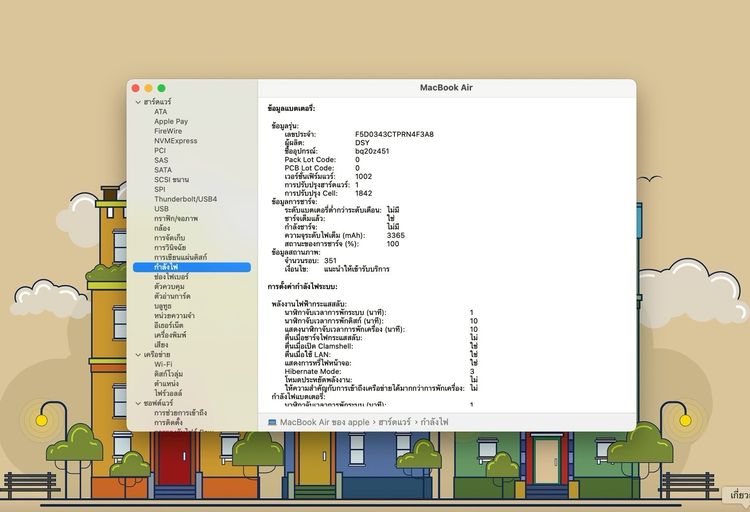Viewport: 750px width, 512px height.
Task: Click the battery serial number F5D0343CTPRN4F3A8
Action: [394, 134]
